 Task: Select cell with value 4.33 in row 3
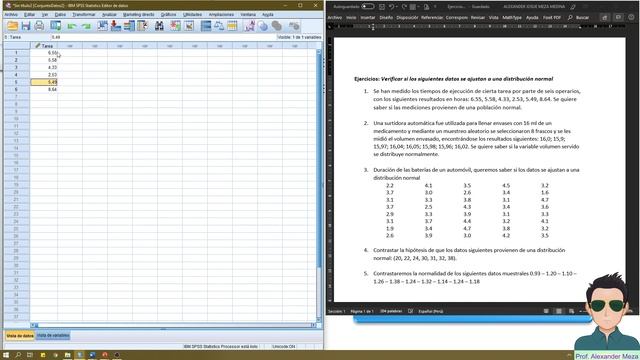[x=44, y=67]
